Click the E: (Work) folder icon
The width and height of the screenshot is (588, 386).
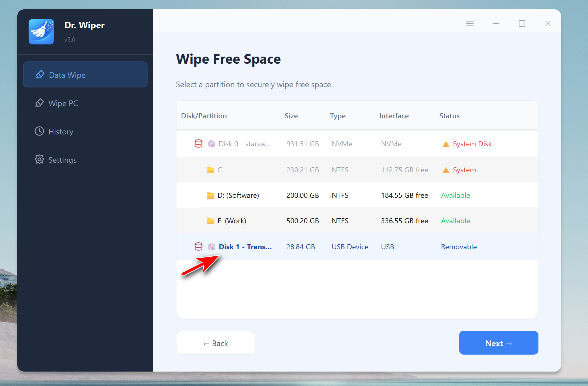coord(210,221)
